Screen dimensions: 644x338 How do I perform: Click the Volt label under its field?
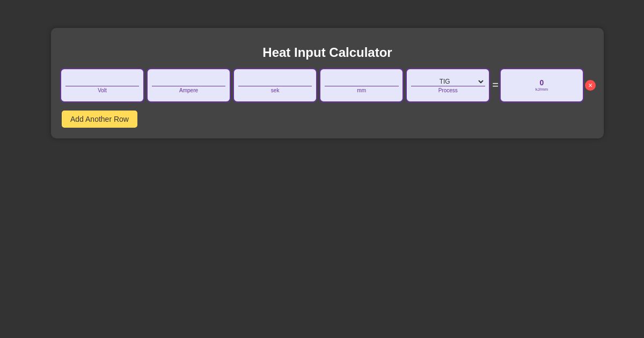click(x=102, y=91)
